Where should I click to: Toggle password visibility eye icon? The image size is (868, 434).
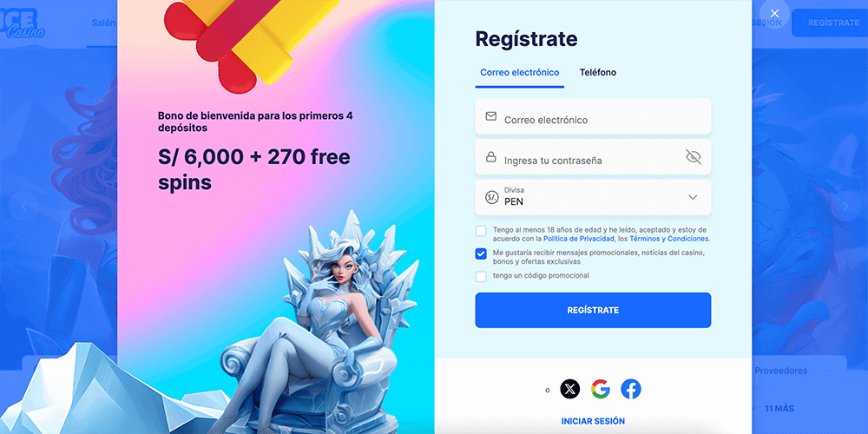pos(693,156)
